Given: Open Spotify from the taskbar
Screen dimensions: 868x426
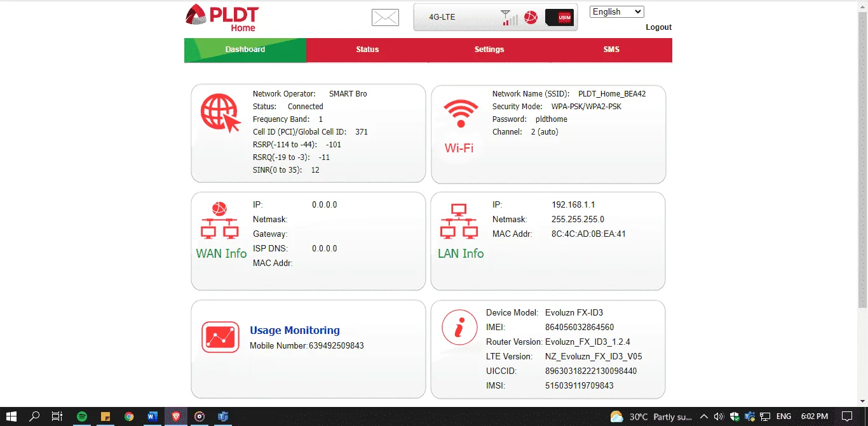Looking at the screenshot, I should click(x=82, y=416).
